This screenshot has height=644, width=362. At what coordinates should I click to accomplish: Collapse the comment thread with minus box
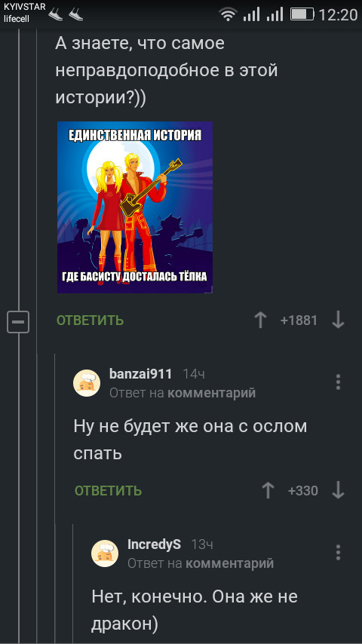(18, 321)
